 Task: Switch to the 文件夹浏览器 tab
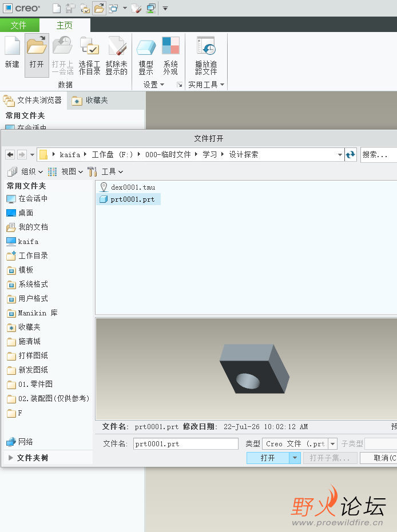33,101
